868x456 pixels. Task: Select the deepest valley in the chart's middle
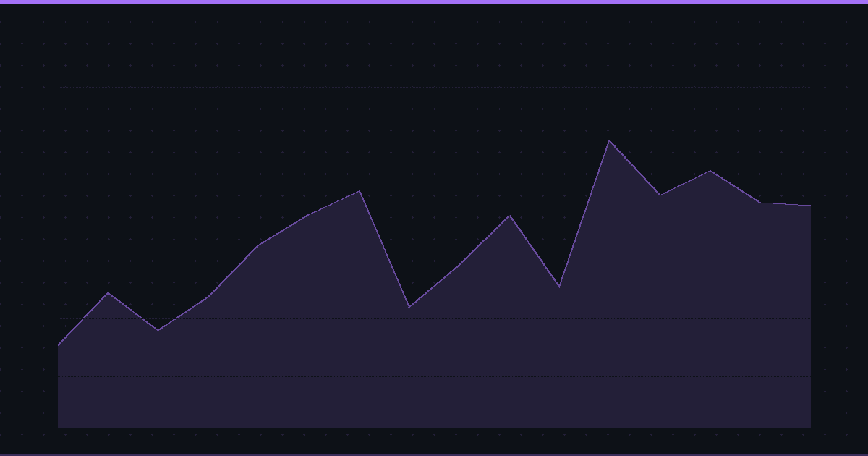click(x=409, y=308)
